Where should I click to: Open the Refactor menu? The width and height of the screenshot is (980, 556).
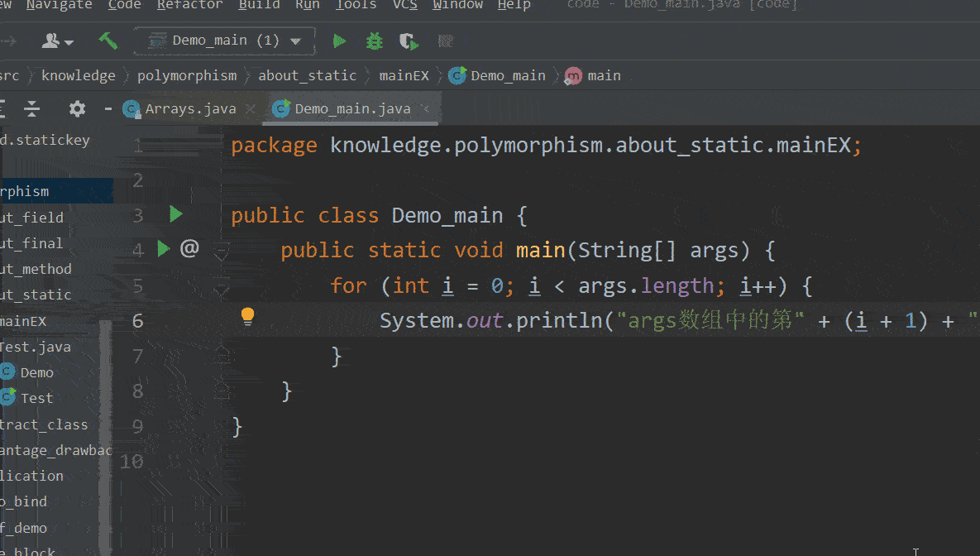pos(189,5)
